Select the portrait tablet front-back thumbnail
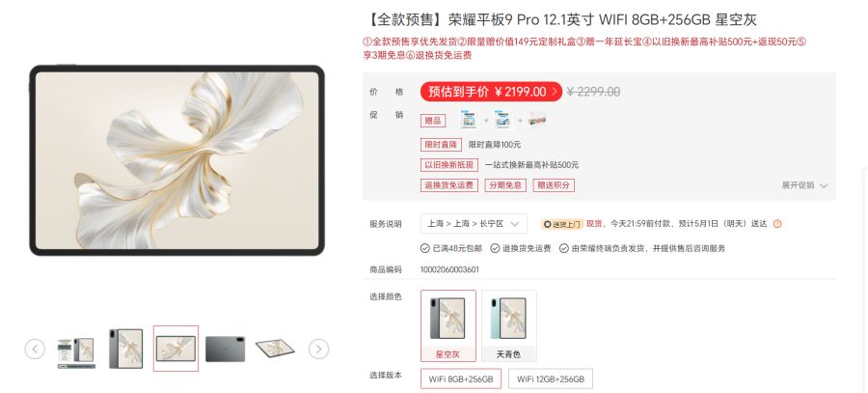 pyautogui.click(x=125, y=349)
